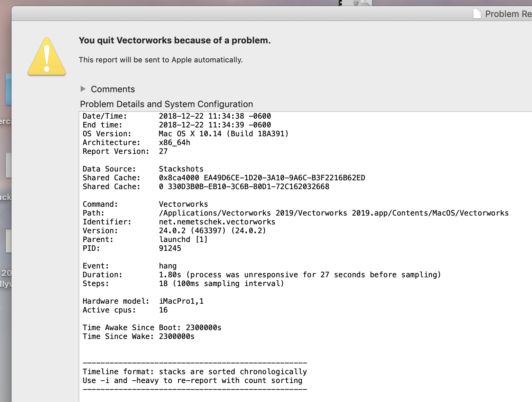Viewport: 532px width, 402px height.
Task: Click the Comments section label
Action: click(113, 89)
